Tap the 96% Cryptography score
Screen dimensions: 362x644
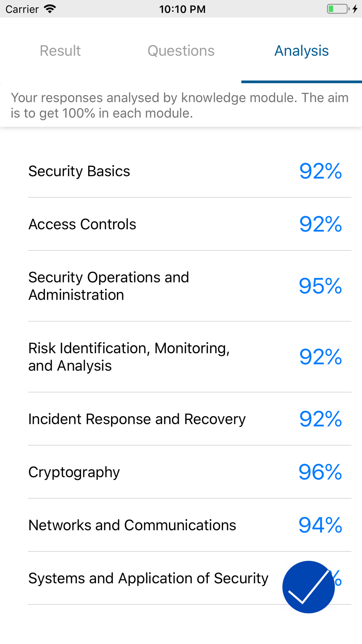320,472
